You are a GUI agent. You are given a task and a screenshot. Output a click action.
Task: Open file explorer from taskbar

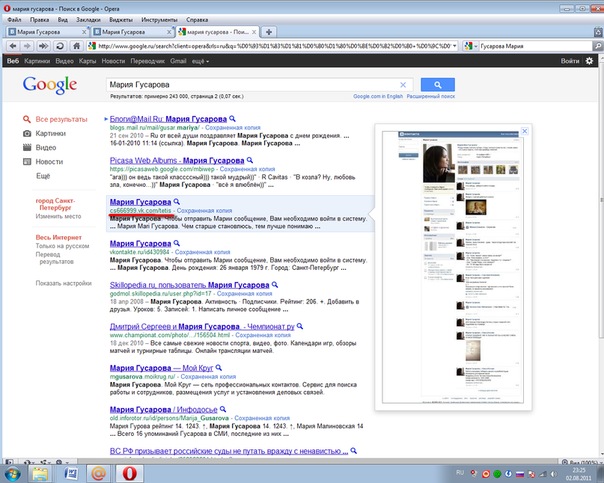(40, 474)
